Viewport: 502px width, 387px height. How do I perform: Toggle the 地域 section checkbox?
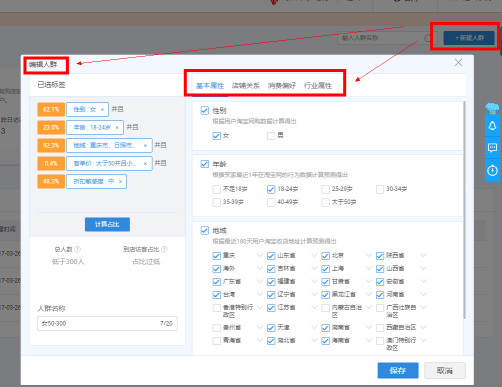tap(205, 230)
